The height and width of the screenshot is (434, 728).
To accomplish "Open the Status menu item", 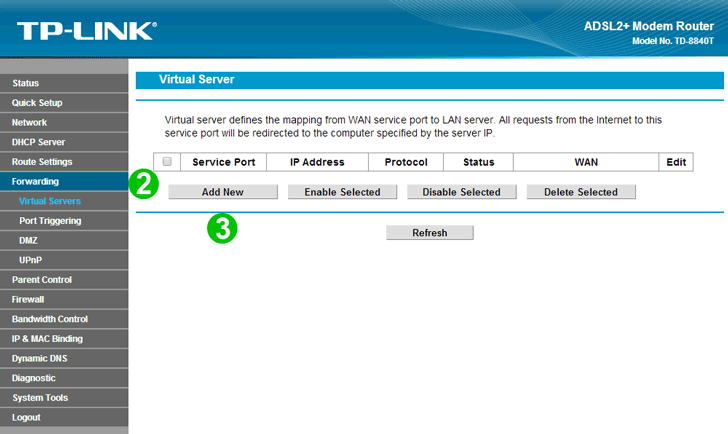I will [x=64, y=83].
